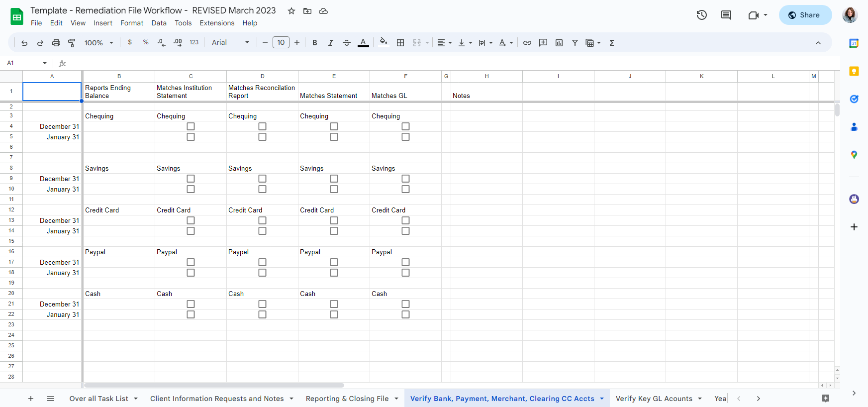
Task: Tick Credit Card December 31 Matches Reconcilation Report
Action: coord(262,220)
